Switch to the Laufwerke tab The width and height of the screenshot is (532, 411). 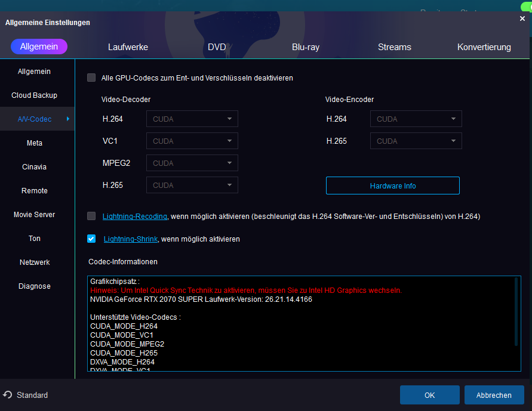[128, 47]
